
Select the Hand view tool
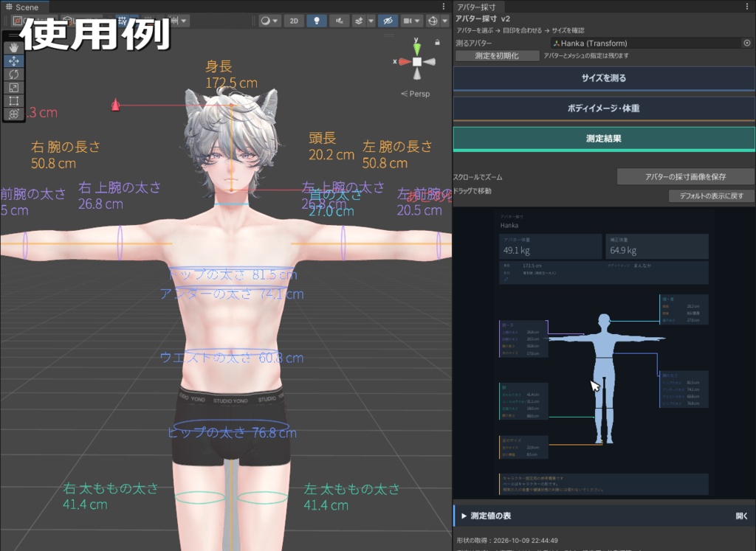click(13, 47)
